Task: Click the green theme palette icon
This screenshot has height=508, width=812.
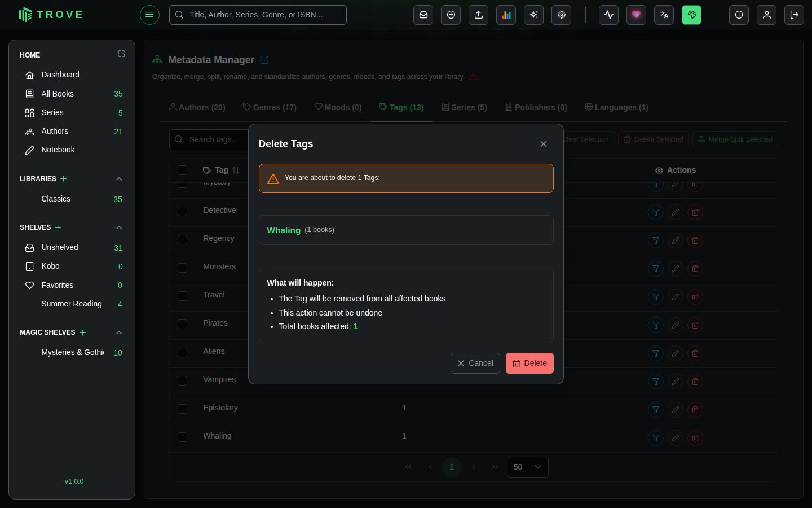Action: coord(692,15)
